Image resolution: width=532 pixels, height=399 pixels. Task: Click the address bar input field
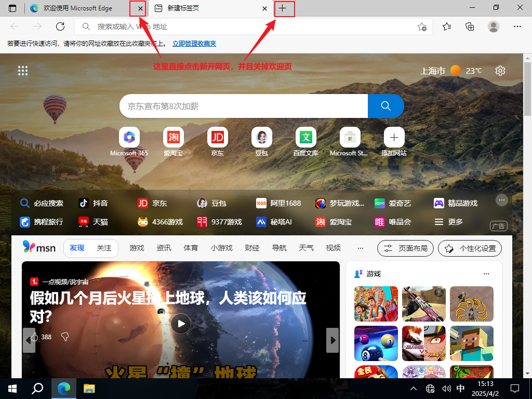pos(254,26)
